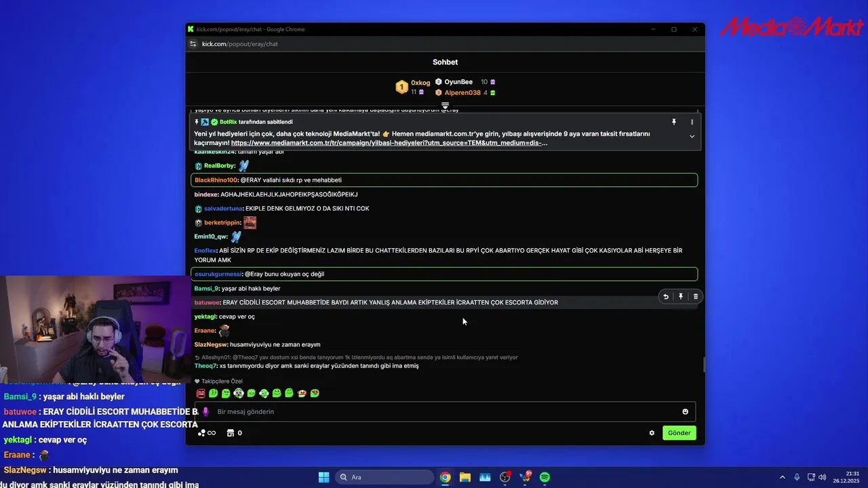Screen dimensions: 868x488
Task: Open the shop icon showing 0
Action: coord(234,433)
